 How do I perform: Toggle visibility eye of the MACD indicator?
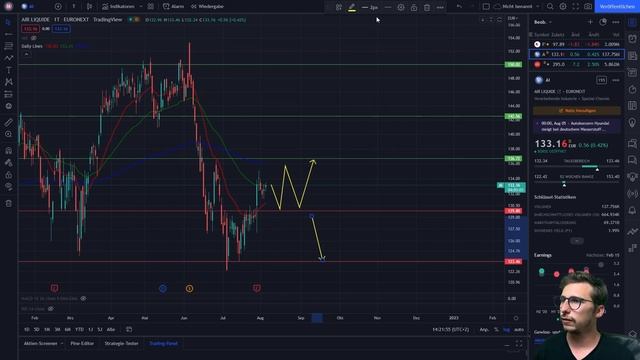point(83,298)
